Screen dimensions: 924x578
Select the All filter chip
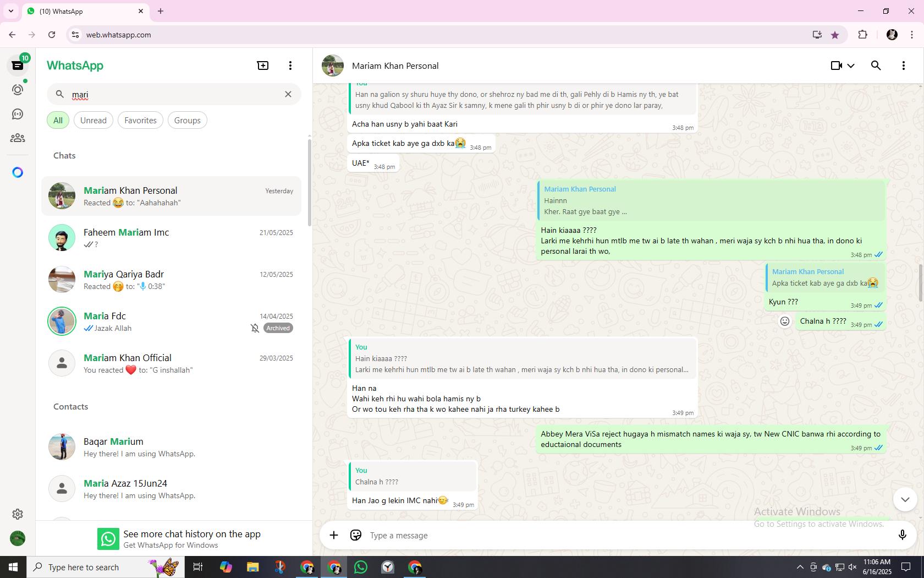click(58, 121)
